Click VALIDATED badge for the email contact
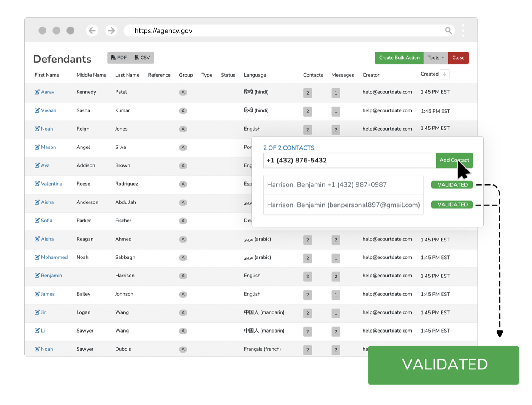This screenshot has width=532, height=405. (452, 205)
